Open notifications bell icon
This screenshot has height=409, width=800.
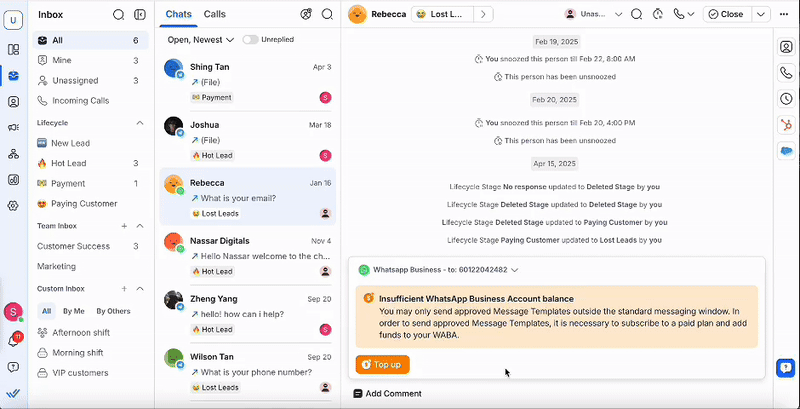tap(13, 340)
